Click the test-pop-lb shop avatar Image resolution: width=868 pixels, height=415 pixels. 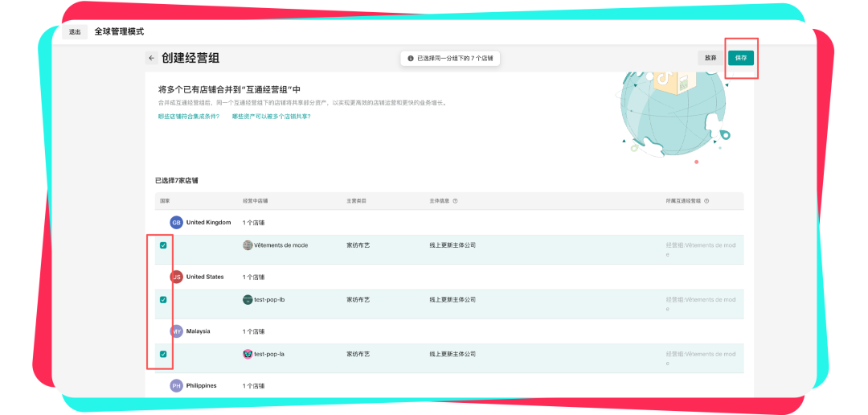[248, 300]
